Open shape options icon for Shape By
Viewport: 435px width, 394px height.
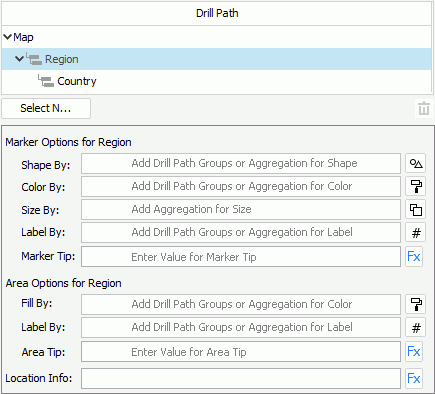point(415,163)
